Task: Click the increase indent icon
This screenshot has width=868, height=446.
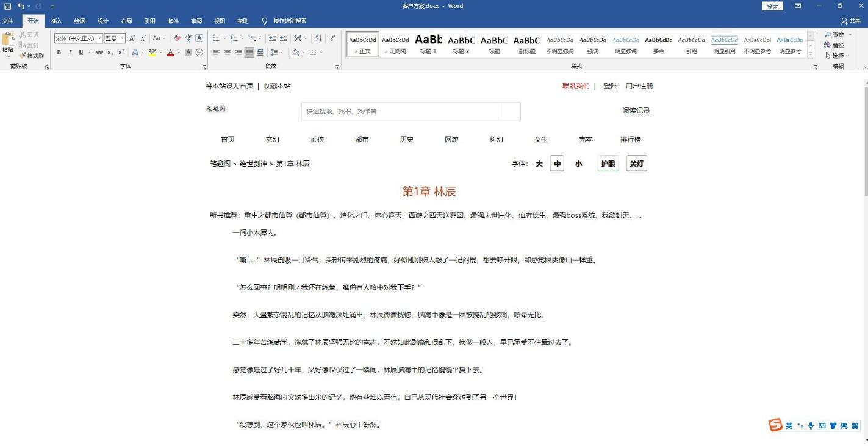Action: 284,38
